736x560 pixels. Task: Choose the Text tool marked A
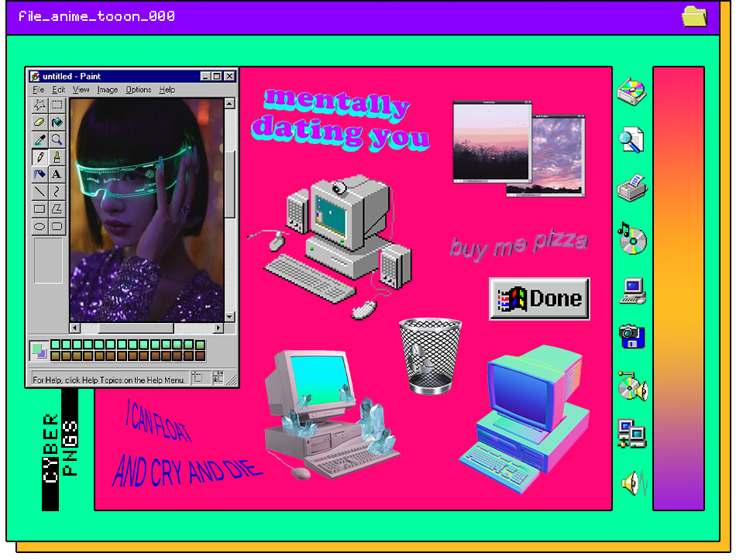click(57, 174)
